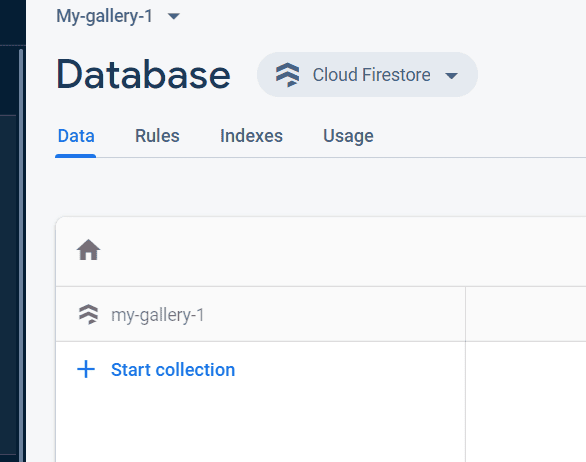Viewport: 586px width, 462px height.
Task: Open dropdown arrow beside My-gallery-1 project
Action: pos(174,16)
